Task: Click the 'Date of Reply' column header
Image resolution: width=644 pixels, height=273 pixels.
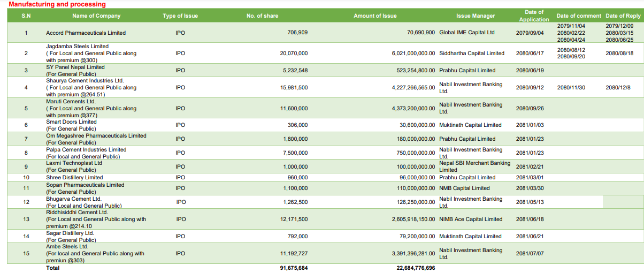Action: coord(623,16)
